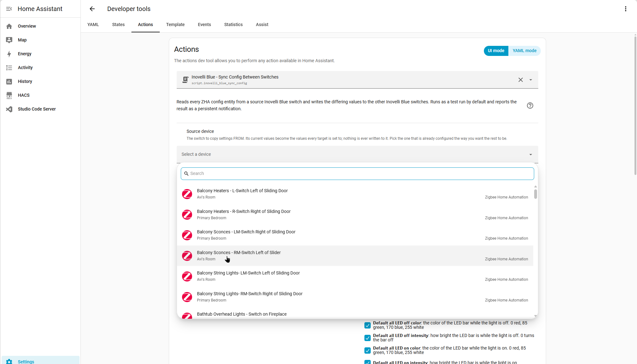The height and width of the screenshot is (364, 637).
Task: Collapse the Select a device dropdown
Action: coord(531,155)
